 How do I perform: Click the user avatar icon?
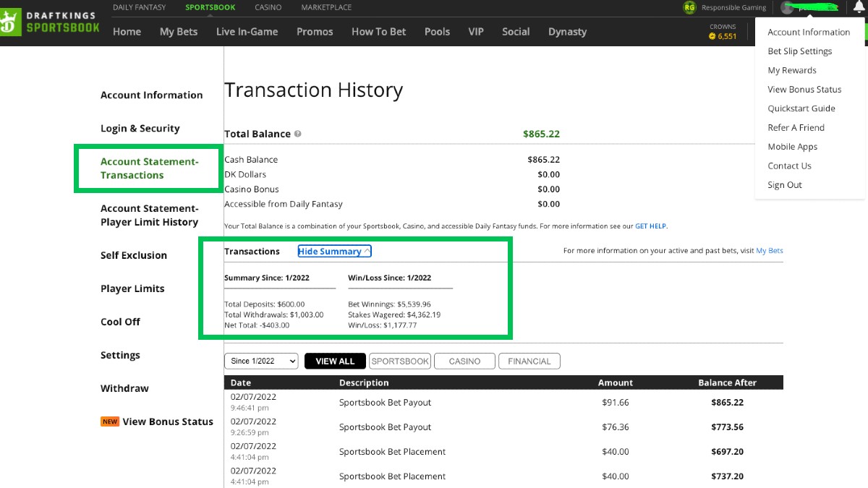(787, 7)
